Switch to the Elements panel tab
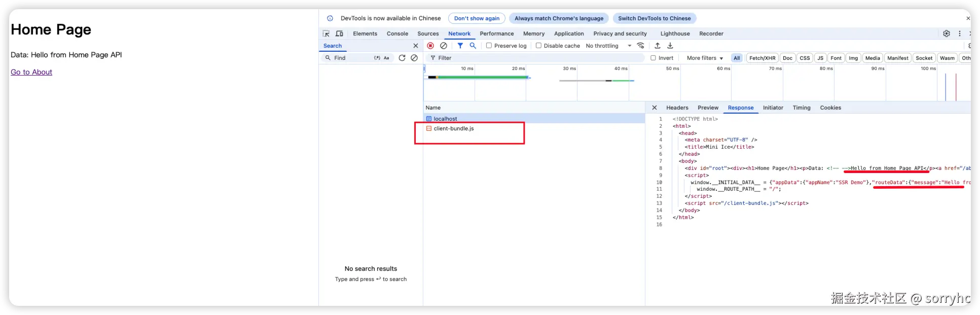 [x=365, y=33]
